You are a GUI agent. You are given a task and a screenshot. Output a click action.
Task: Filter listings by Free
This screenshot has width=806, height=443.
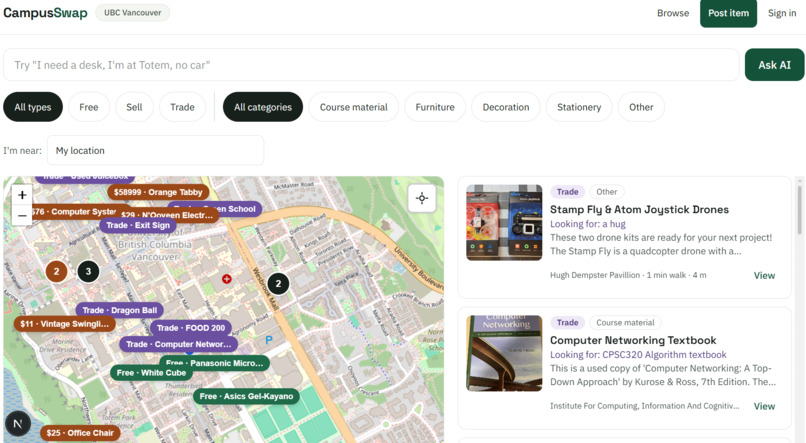pos(88,107)
